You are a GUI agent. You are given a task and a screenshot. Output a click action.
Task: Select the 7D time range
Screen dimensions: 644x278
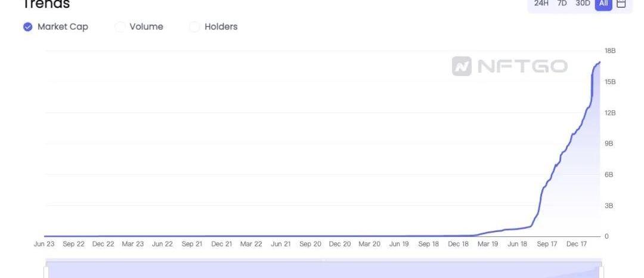click(562, 4)
